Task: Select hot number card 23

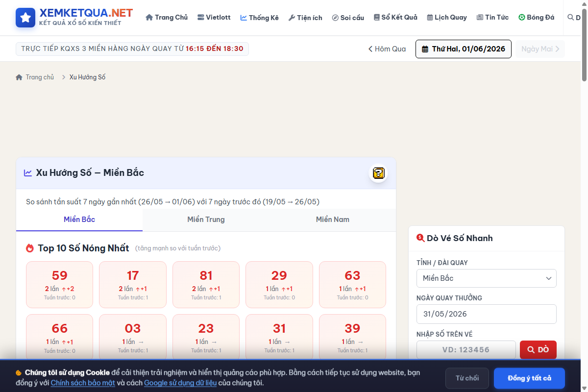Action: point(206,337)
